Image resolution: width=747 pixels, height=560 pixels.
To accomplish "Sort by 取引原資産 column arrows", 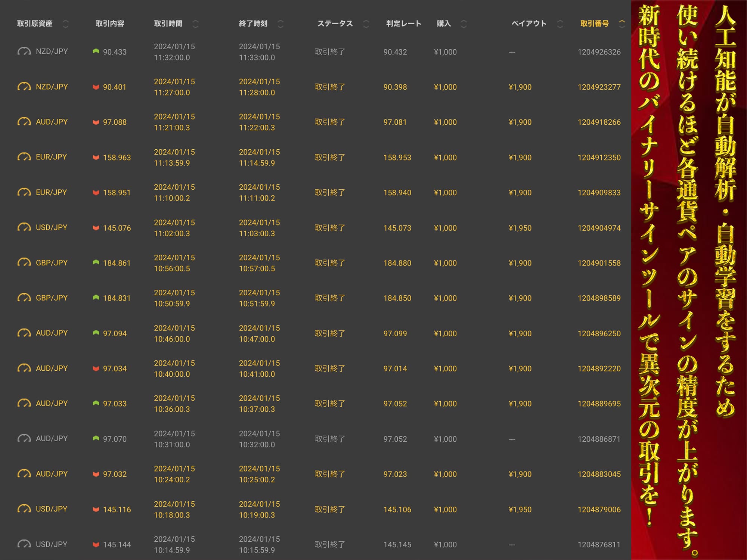I will [66, 24].
